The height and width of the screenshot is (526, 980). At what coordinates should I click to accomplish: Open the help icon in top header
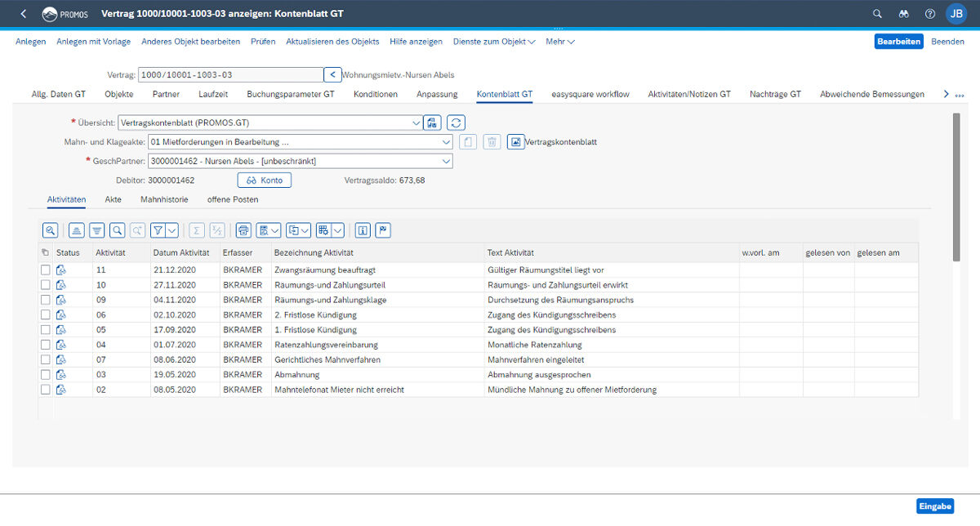click(x=929, y=14)
